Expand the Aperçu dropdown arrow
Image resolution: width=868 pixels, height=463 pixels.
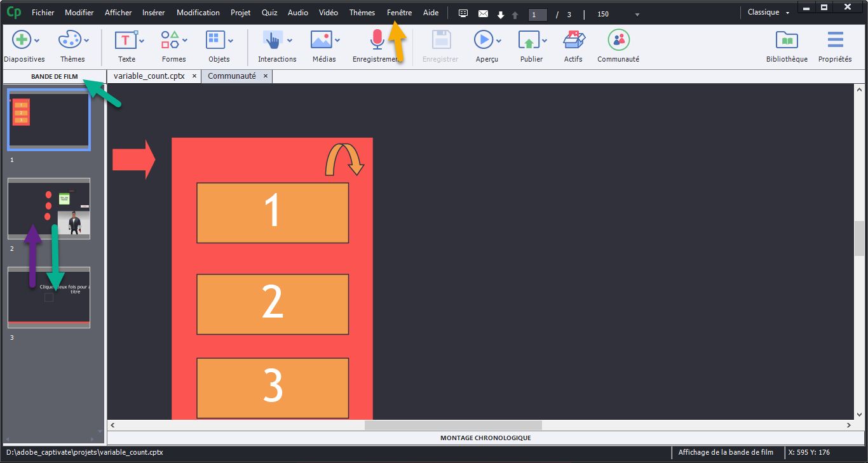[x=499, y=41]
